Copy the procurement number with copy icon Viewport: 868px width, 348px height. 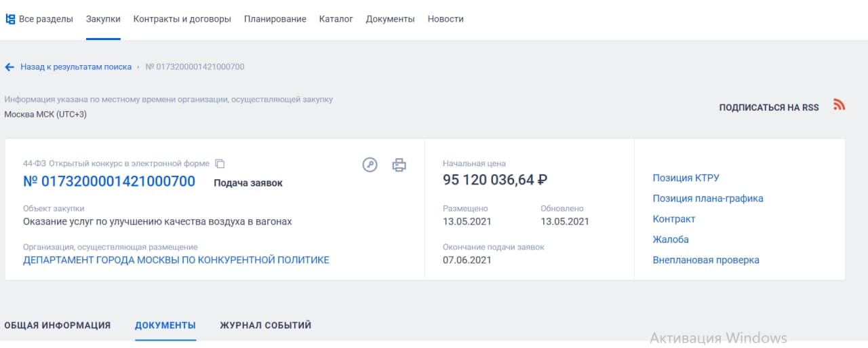[x=220, y=163]
